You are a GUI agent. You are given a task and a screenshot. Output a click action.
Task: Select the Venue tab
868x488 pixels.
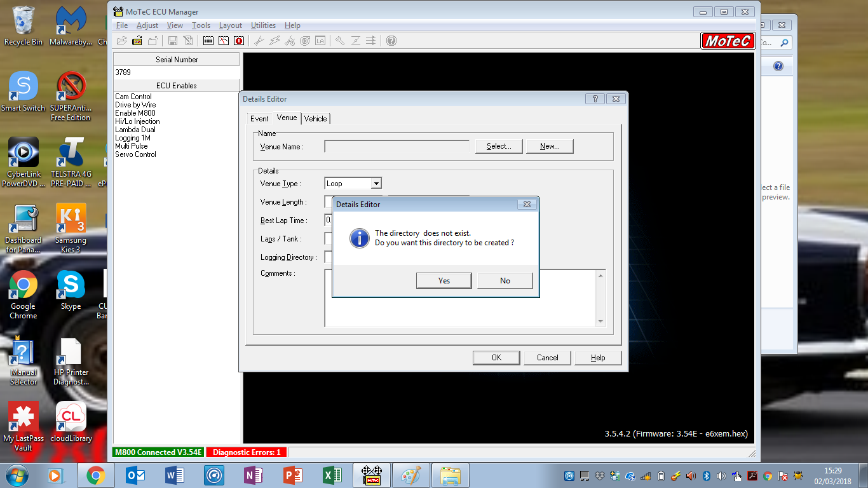pos(287,118)
